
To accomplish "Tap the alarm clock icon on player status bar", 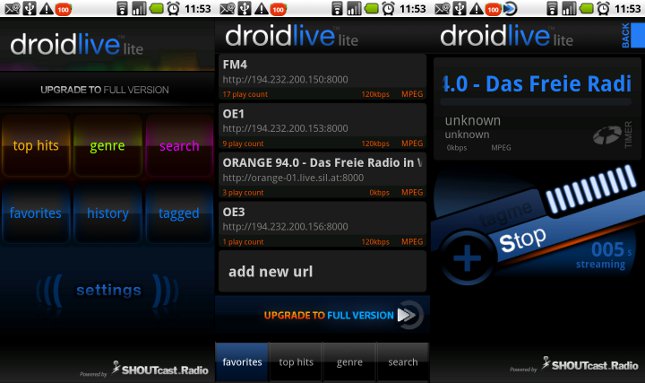I will click(x=603, y=9).
